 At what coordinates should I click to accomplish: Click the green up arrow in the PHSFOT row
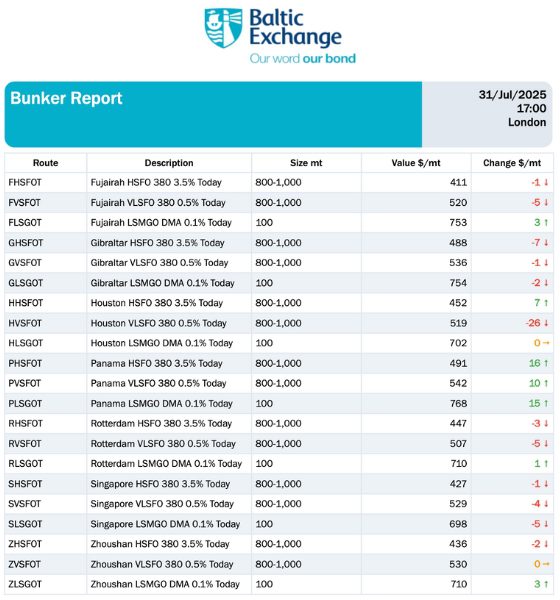(x=546, y=364)
